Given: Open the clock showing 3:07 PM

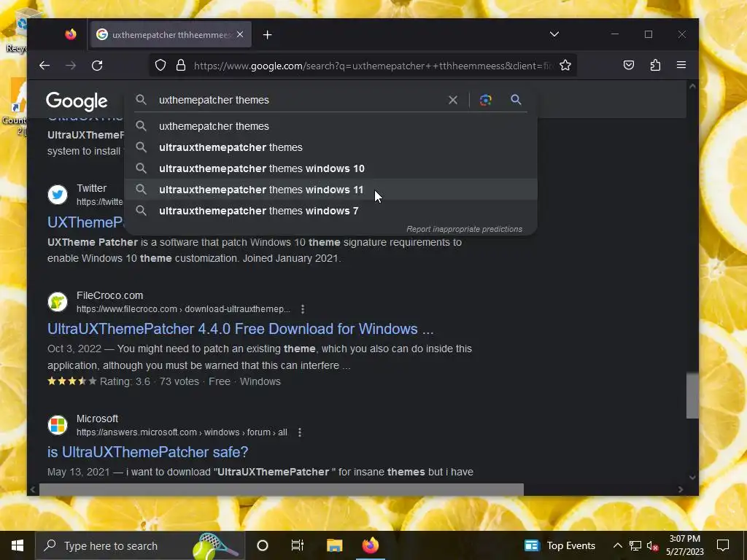Looking at the screenshot, I should (x=684, y=545).
